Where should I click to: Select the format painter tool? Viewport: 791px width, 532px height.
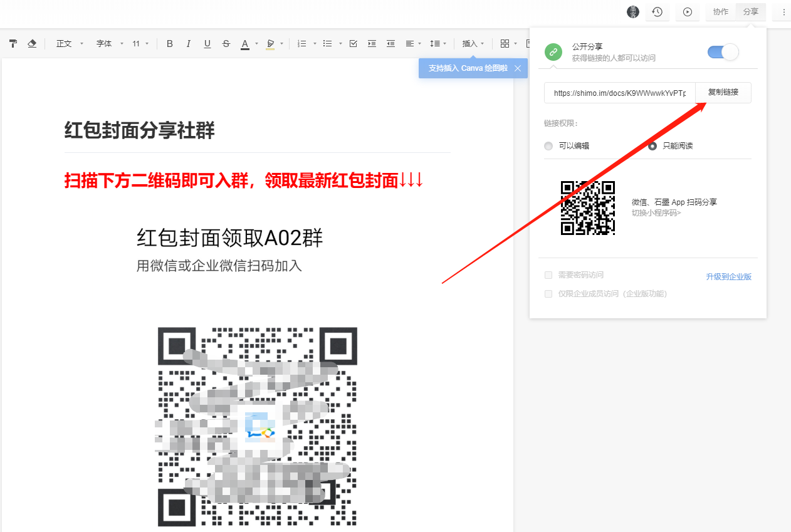pyautogui.click(x=14, y=44)
